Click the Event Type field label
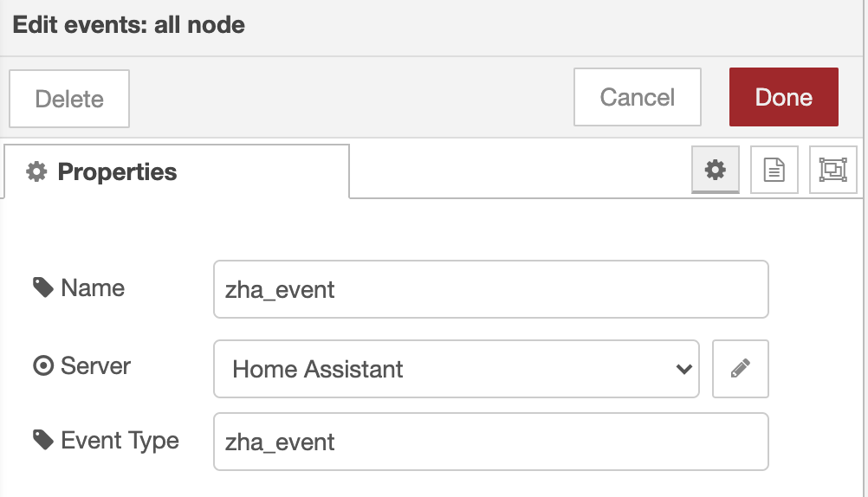The height and width of the screenshot is (497, 868). [120, 441]
